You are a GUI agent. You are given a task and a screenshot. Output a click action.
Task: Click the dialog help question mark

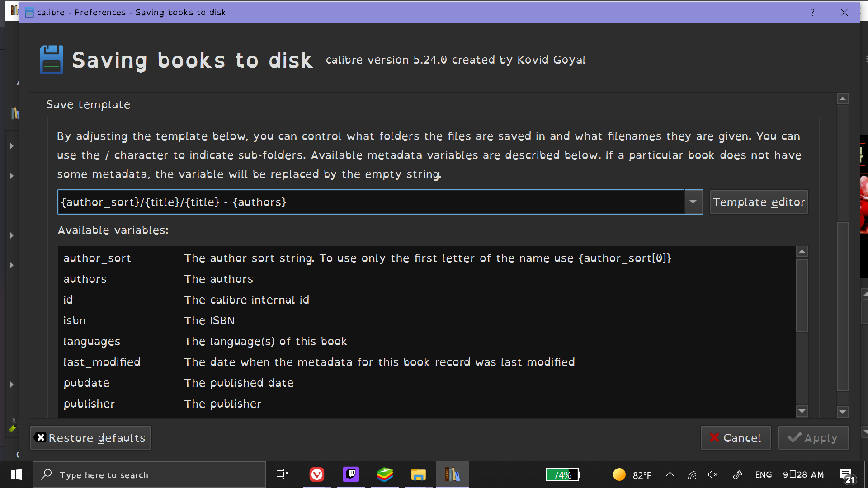coord(812,12)
